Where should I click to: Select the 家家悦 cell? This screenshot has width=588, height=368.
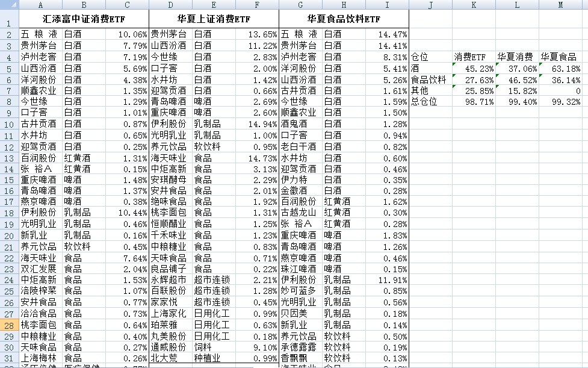171,302
